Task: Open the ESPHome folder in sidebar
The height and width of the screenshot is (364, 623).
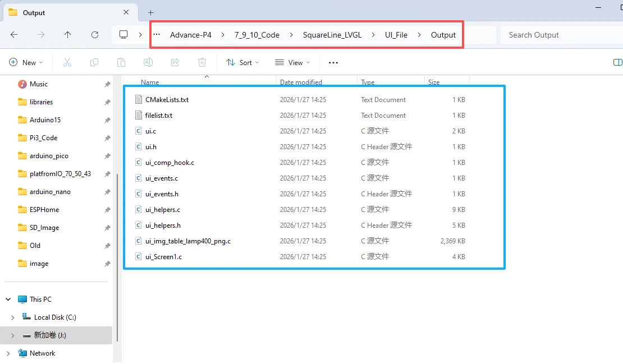Action: pyautogui.click(x=44, y=210)
